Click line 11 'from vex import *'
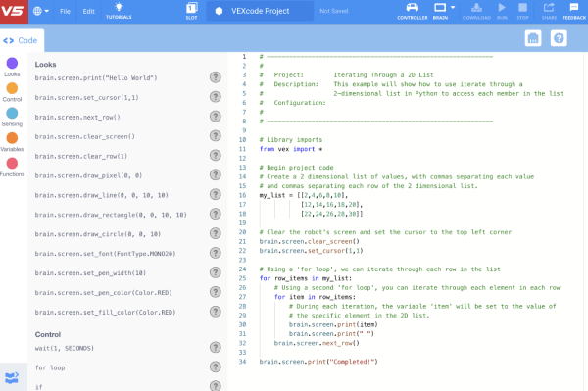The height and width of the screenshot is (391, 588). click(291, 149)
